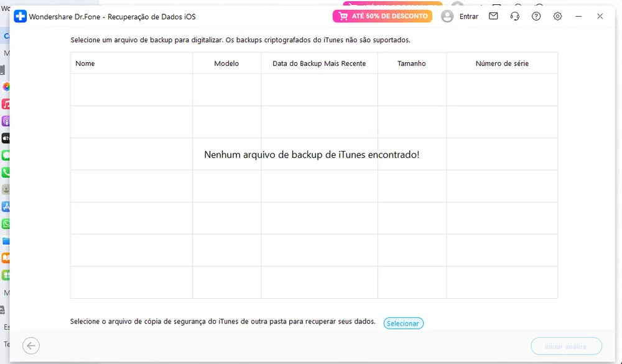Open the mail envelope icon
This screenshot has height=364, width=622.
493,16
